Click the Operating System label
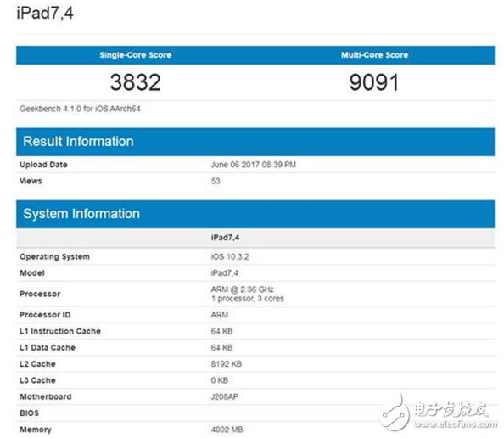Image resolution: width=504 pixels, height=438 pixels. tap(54, 256)
